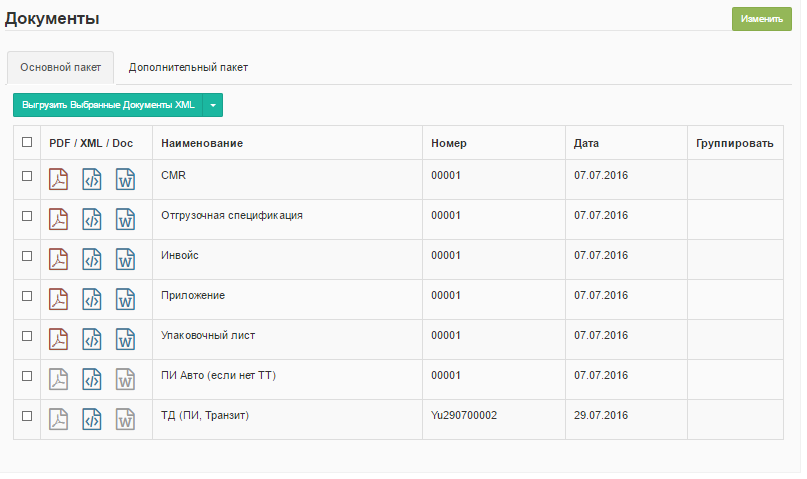Click the green Изменить button
This screenshot has width=807, height=479.
click(x=761, y=19)
